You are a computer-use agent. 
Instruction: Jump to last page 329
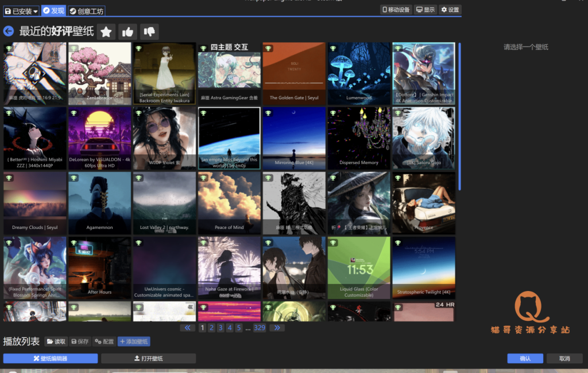click(x=260, y=328)
